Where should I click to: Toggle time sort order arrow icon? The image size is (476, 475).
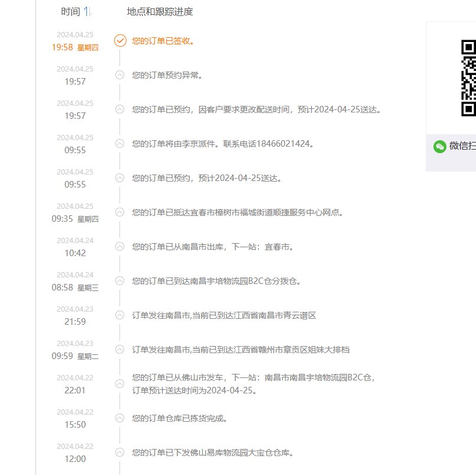tap(88, 12)
